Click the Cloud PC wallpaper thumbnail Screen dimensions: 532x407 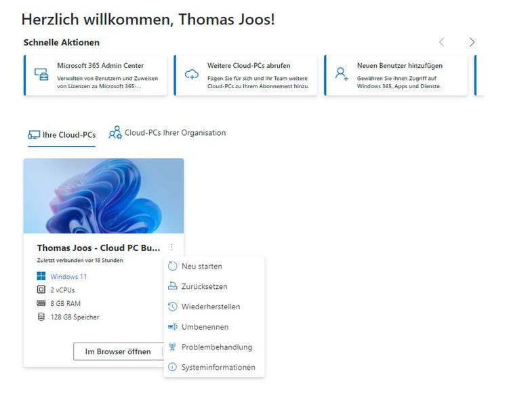(x=104, y=195)
